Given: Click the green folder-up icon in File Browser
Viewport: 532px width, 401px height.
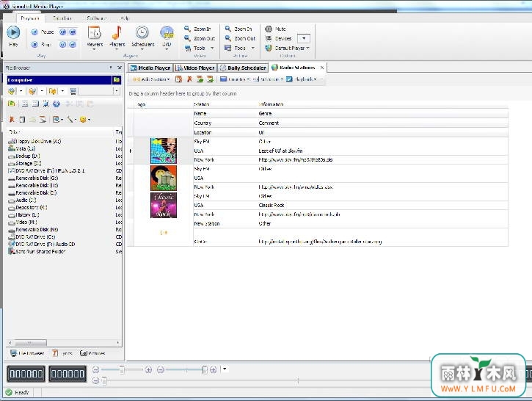Looking at the screenshot, I should pos(11,104).
